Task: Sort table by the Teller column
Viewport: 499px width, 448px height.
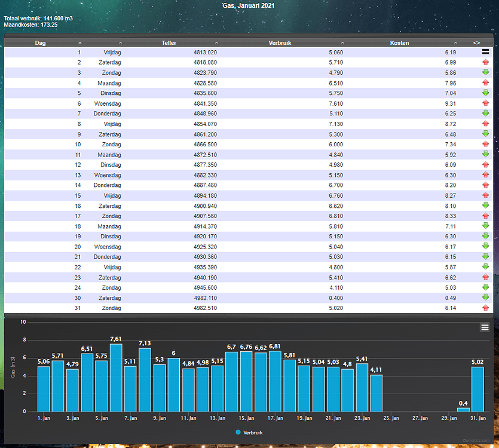Action: [x=173, y=42]
